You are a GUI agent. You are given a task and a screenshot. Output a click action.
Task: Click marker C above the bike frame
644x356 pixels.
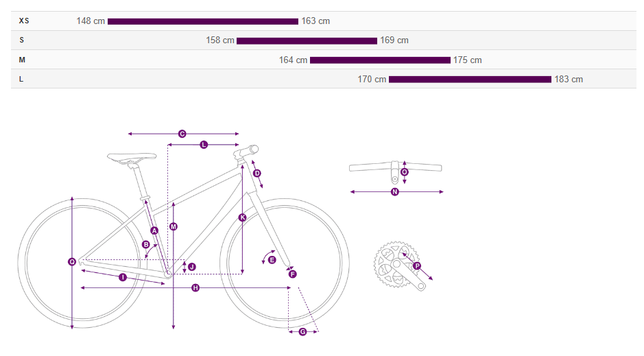(182, 134)
